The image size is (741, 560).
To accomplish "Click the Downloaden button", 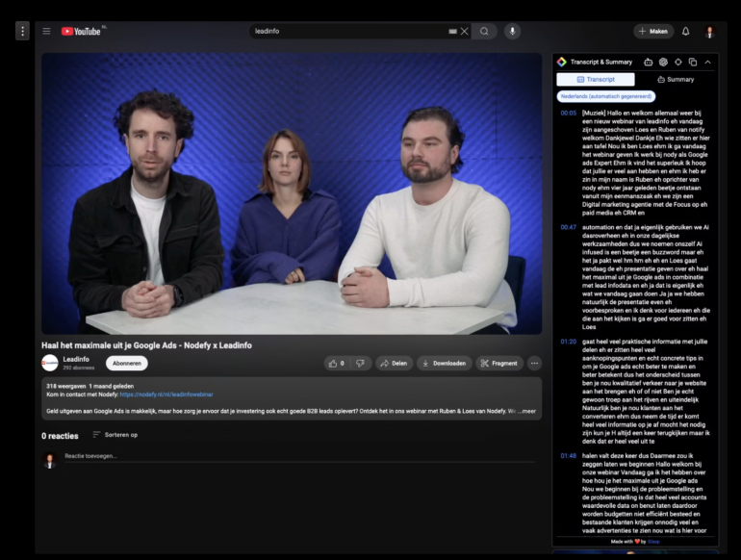I will pyautogui.click(x=445, y=364).
